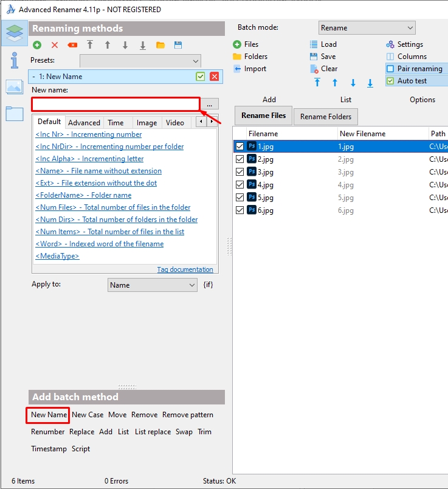Add the Renumber batch method
This screenshot has height=489, width=448.
point(47,432)
